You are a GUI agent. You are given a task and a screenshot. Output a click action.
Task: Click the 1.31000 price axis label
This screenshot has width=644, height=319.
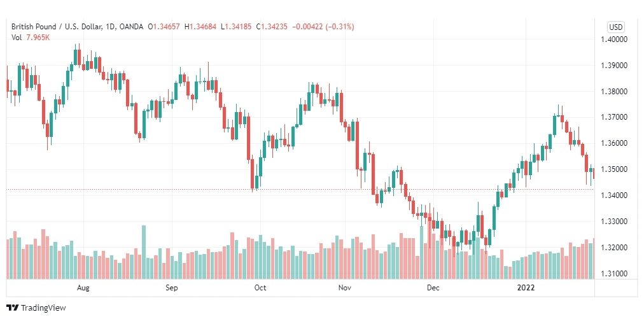pyautogui.click(x=615, y=274)
